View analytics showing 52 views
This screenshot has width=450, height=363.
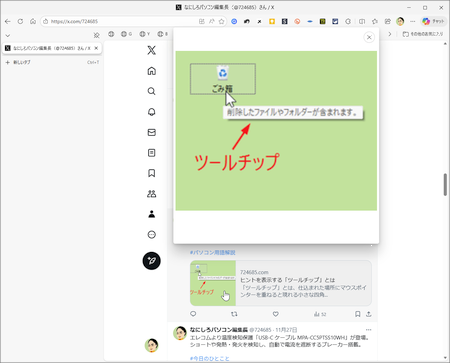(320, 314)
